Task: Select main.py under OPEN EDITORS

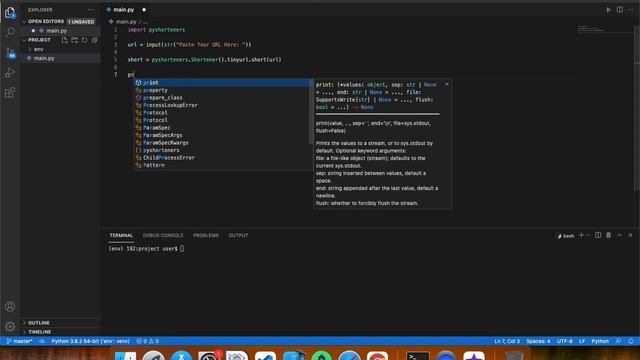Action: point(60,31)
